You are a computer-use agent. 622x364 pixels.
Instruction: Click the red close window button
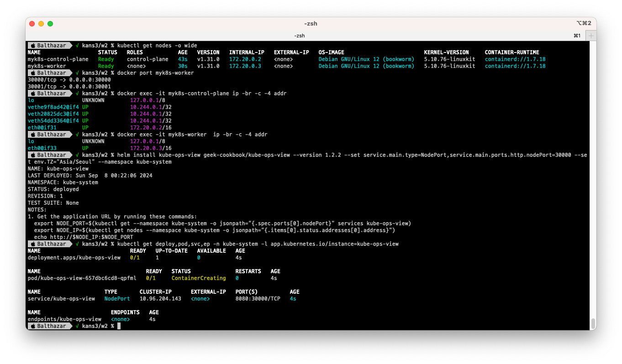[32, 24]
